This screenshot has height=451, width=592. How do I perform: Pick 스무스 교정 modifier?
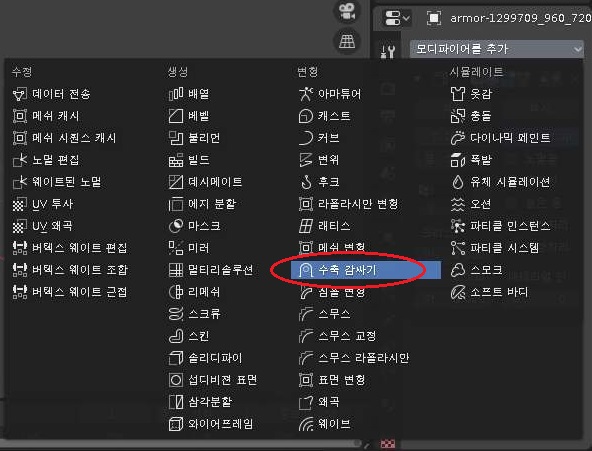(338, 336)
